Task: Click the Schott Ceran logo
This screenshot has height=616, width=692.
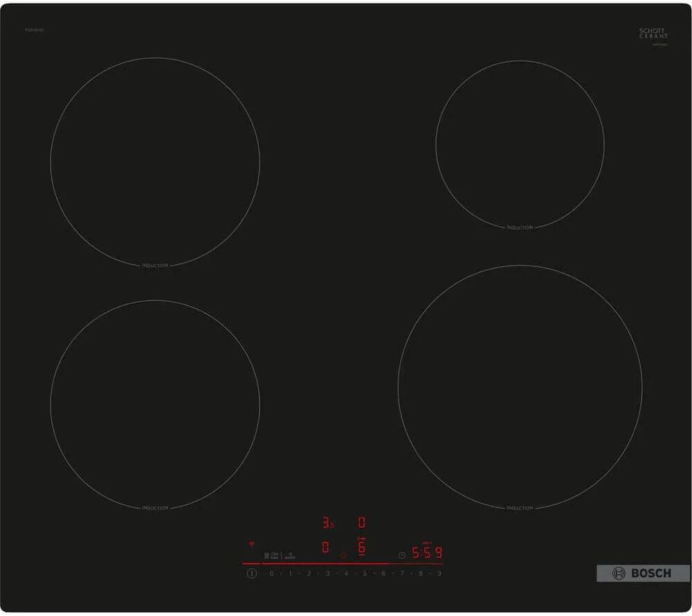Action: tap(653, 34)
